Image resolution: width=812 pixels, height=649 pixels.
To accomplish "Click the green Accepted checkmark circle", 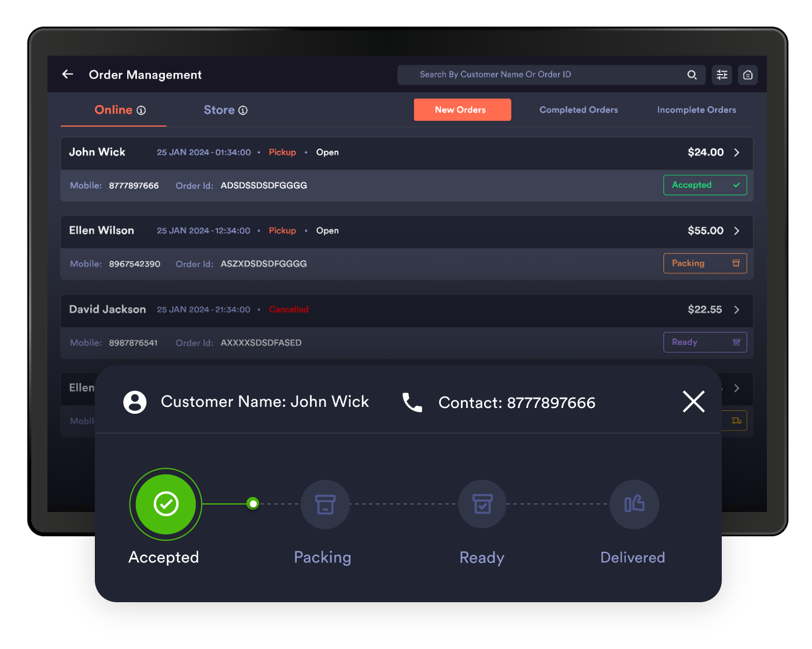I will (x=166, y=504).
